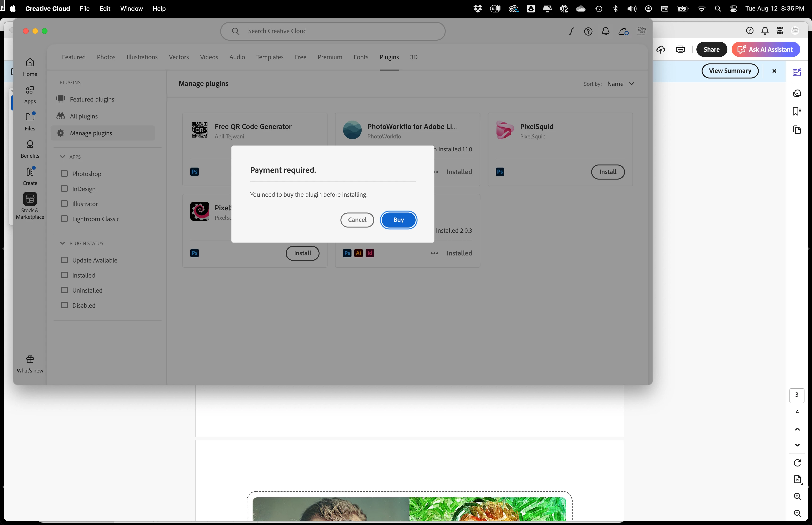
Task: Collapse the APPS filter section
Action: pos(62,157)
